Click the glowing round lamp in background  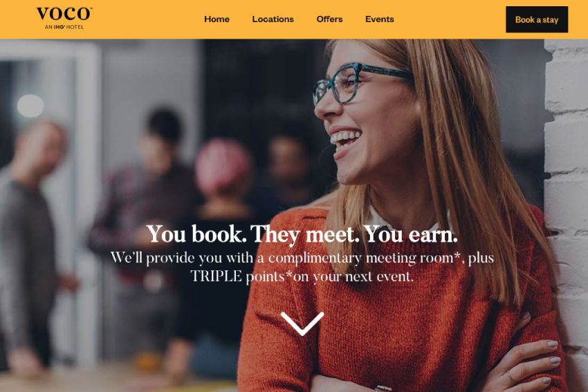pos(30,105)
